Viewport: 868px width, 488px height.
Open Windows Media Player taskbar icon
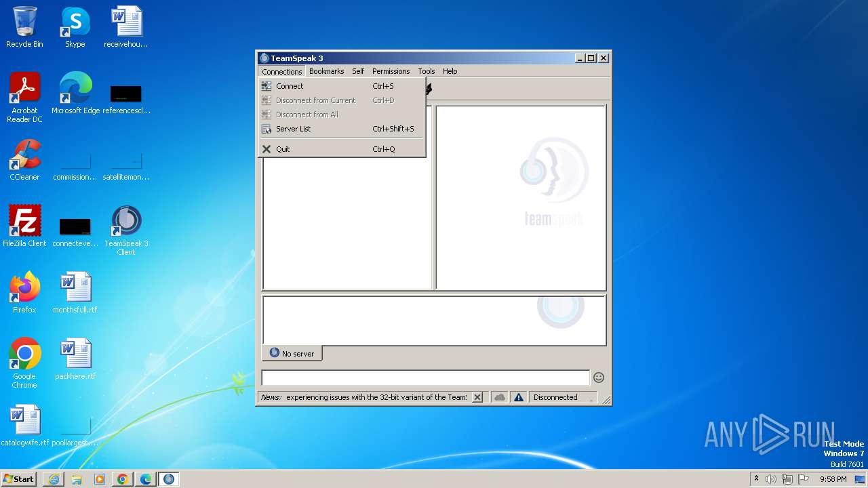tap(100, 479)
